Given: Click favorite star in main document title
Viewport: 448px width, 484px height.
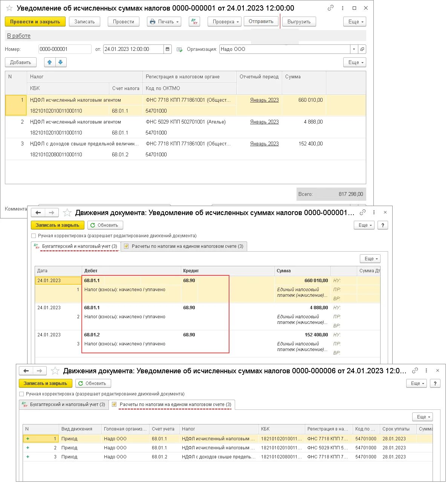Looking at the screenshot, I should (9, 8).
